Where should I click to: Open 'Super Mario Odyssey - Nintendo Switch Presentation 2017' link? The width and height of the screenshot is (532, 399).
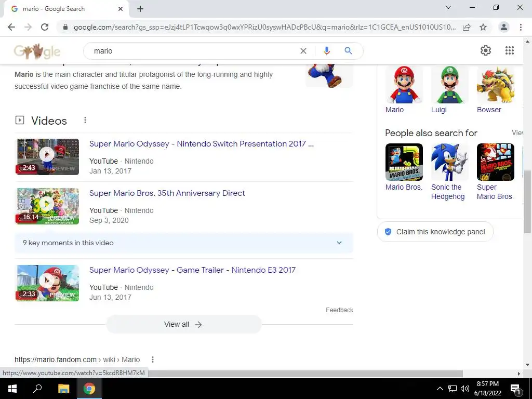pyautogui.click(x=202, y=144)
